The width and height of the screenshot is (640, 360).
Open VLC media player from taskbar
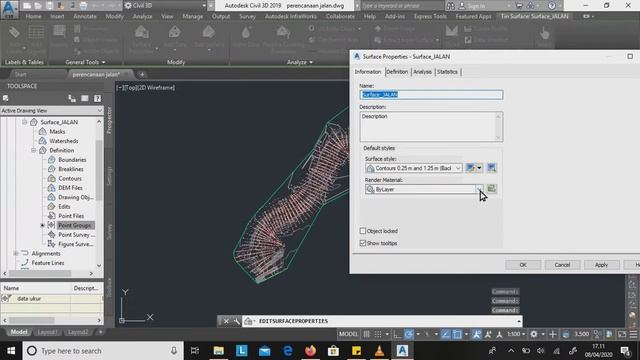[379, 351]
